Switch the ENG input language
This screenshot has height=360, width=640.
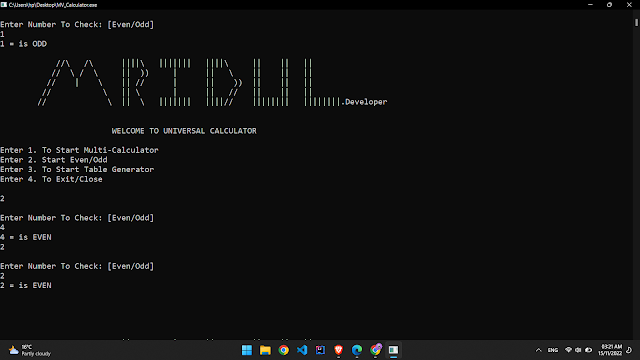point(553,350)
